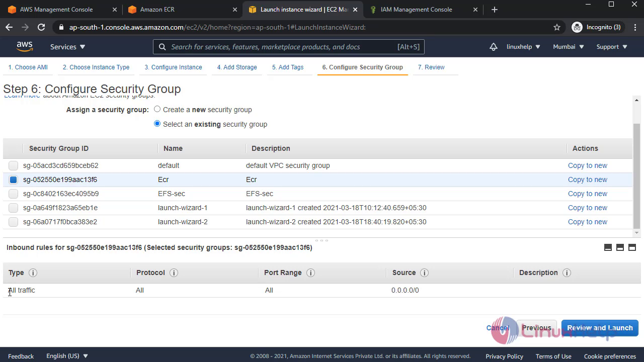This screenshot has width=644, height=362.
Task: Click the search magnifier icon
Action: (x=162, y=47)
